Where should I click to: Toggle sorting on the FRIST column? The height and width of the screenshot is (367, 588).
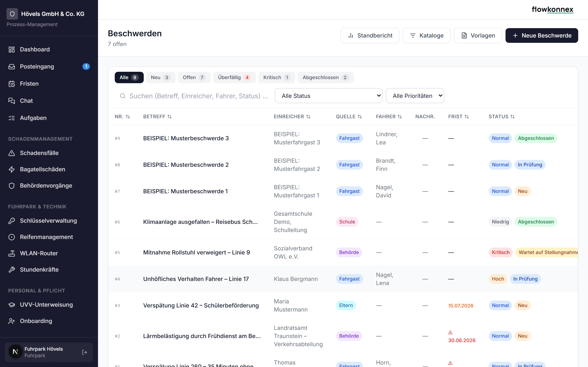point(459,116)
